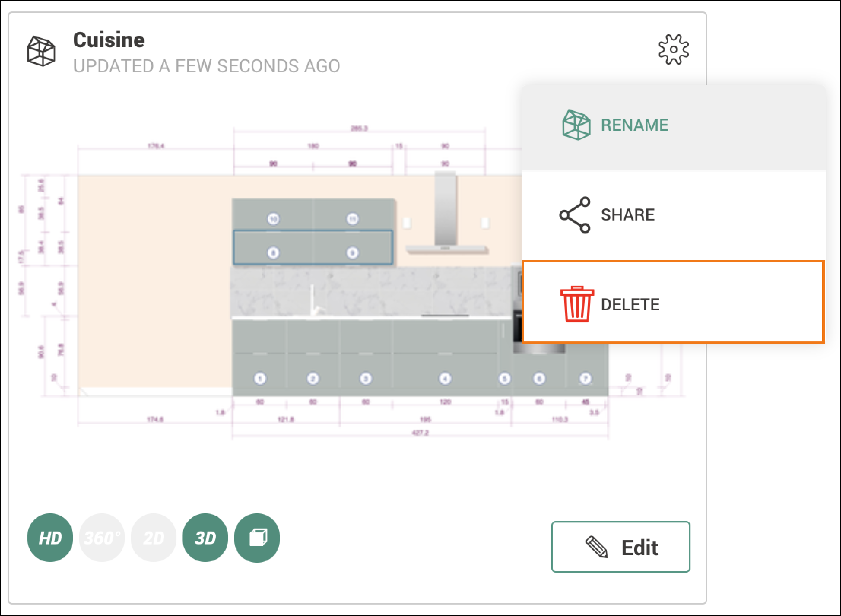This screenshot has width=841, height=616.
Task: Click the share nodes icon
Action: [x=575, y=215]
